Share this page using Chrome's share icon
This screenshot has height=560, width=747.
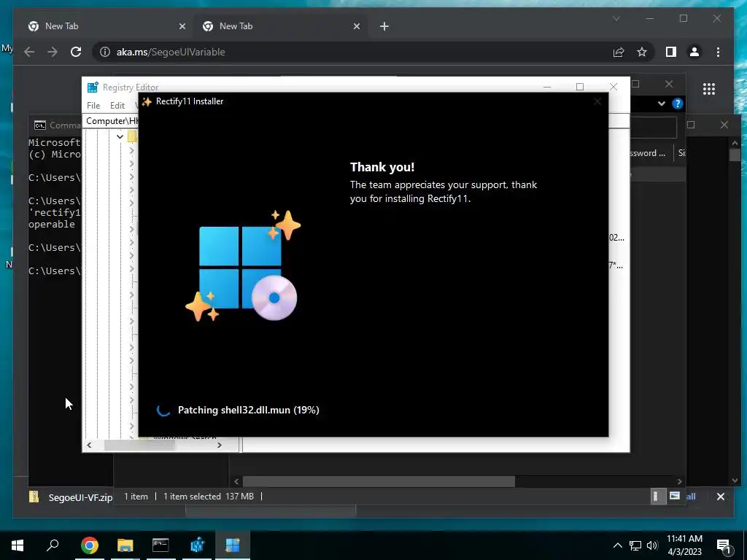click(619, 52)
